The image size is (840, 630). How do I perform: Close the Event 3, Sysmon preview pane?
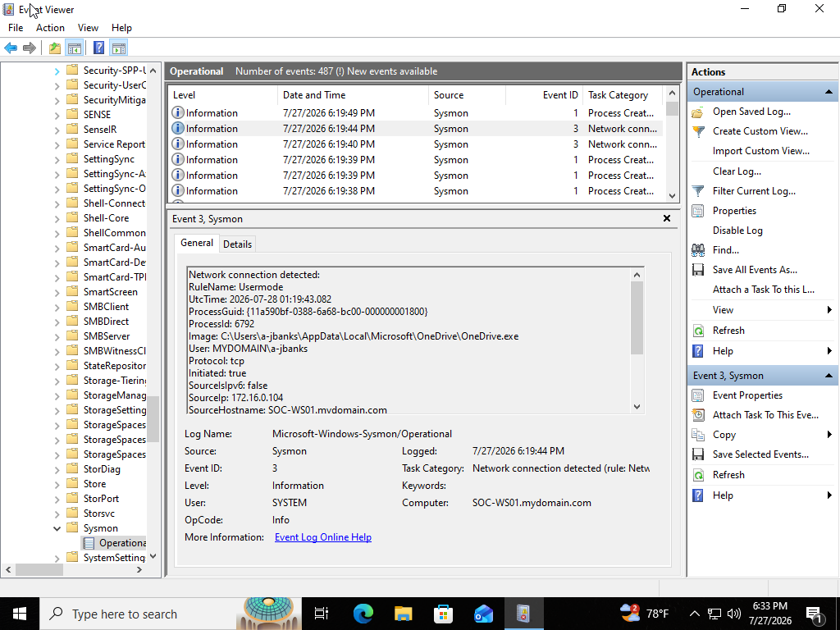point(667,218)
